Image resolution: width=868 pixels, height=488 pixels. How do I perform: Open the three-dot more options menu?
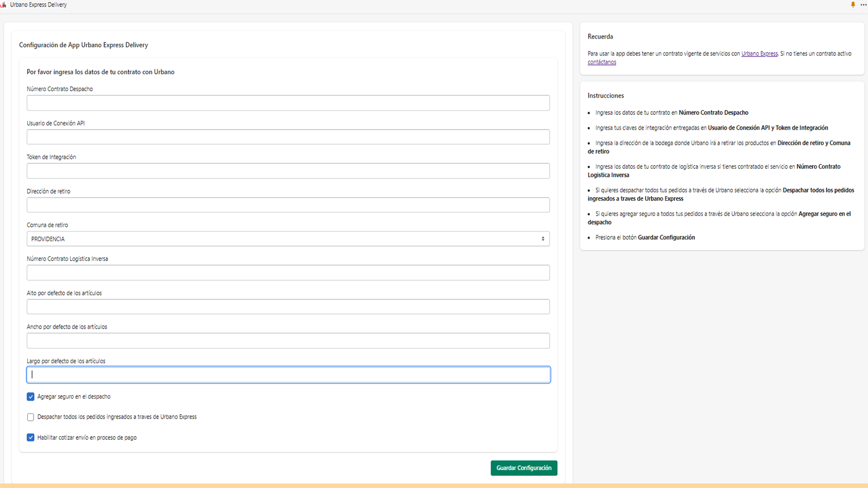863,5
